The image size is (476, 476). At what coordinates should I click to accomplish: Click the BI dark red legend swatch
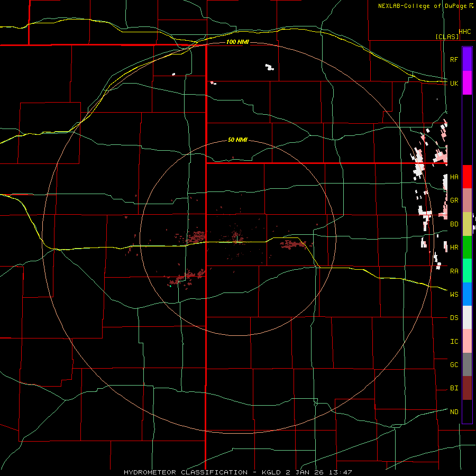[x=467, y=388]
